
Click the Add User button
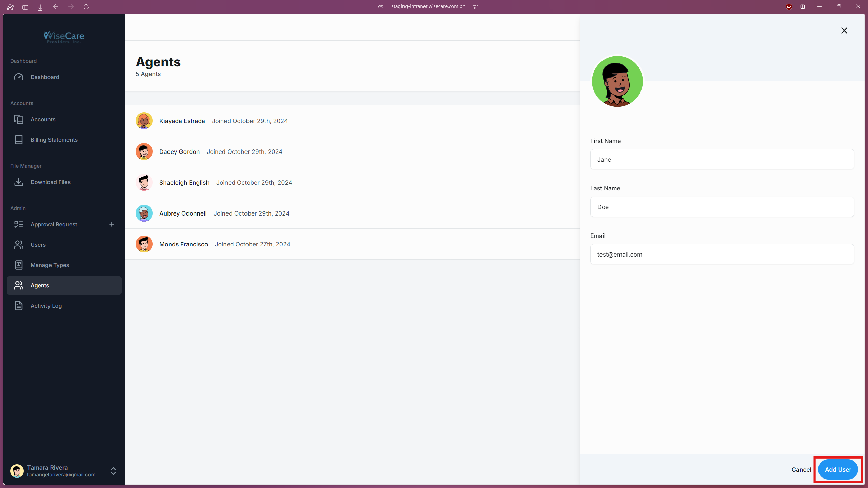click(x=838, y=470)
